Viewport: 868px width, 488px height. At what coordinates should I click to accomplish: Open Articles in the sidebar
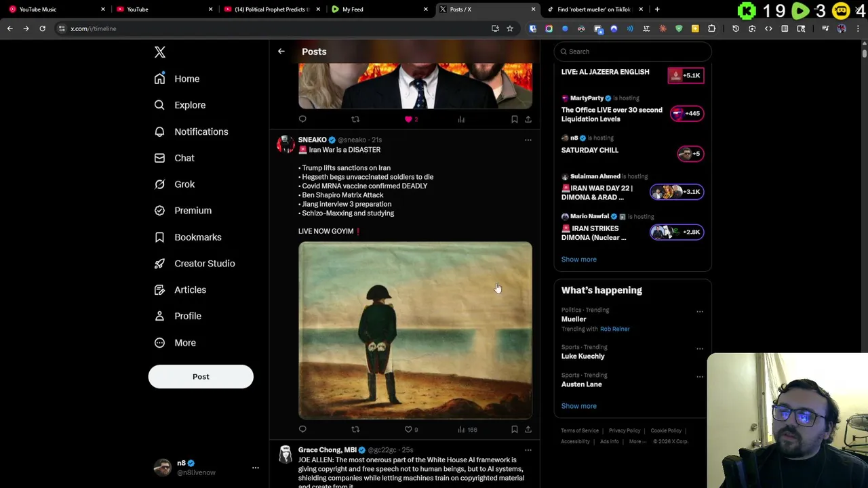(x=180, y=289)
